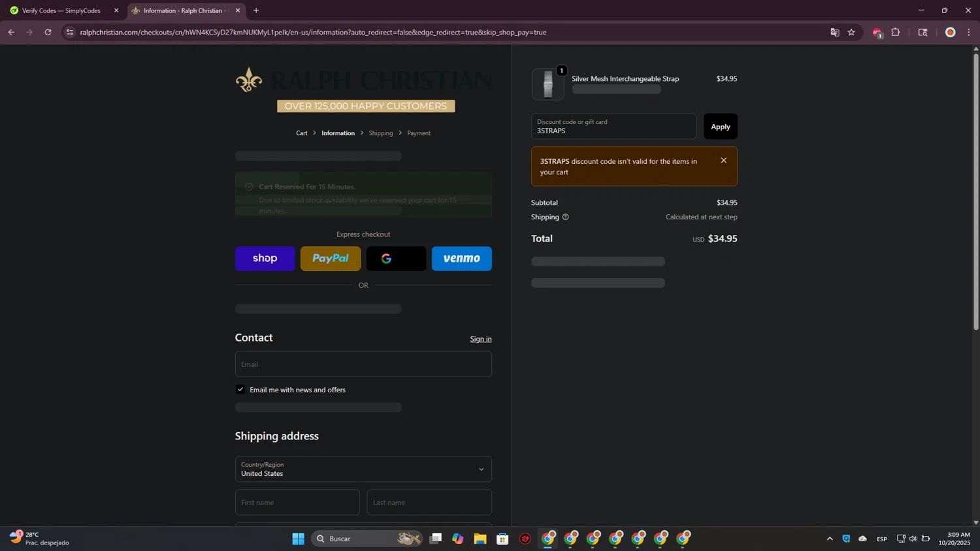Open volume control from the tray

(x=913, y=539)
